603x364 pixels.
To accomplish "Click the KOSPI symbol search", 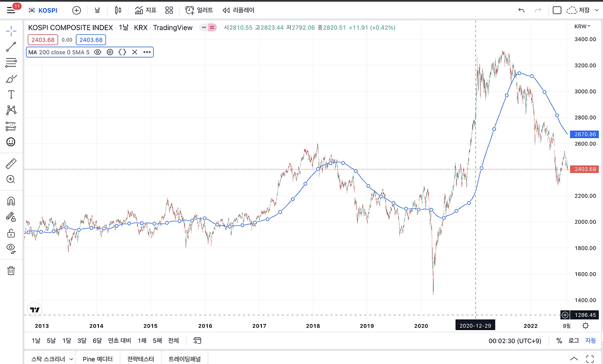I will point(42,10).
